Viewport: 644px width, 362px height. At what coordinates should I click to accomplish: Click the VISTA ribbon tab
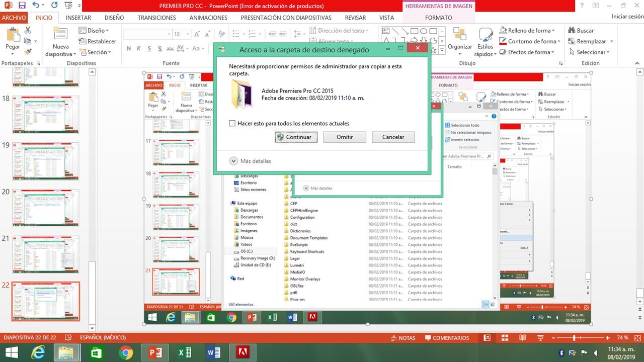point(386,18)
